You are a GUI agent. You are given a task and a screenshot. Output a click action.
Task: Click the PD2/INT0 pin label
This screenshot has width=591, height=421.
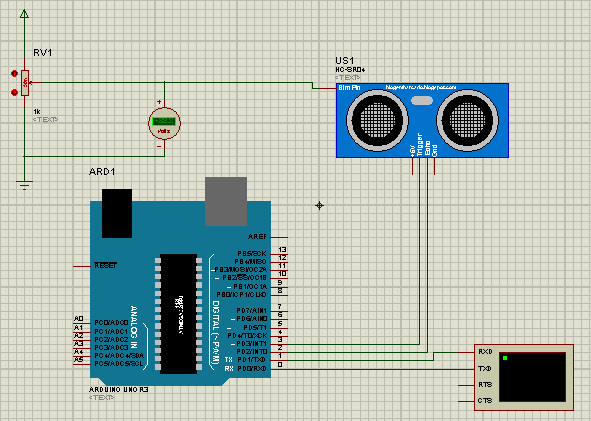[x=252, y=351]
